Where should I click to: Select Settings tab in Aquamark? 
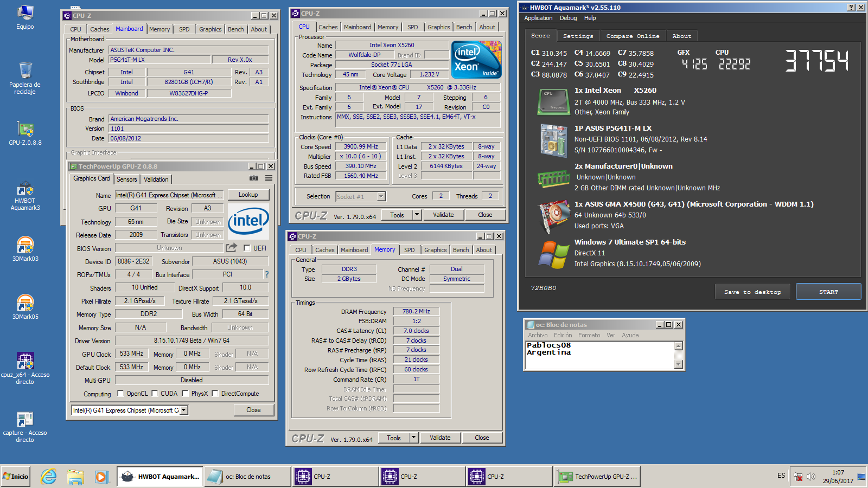click(578, 36)
